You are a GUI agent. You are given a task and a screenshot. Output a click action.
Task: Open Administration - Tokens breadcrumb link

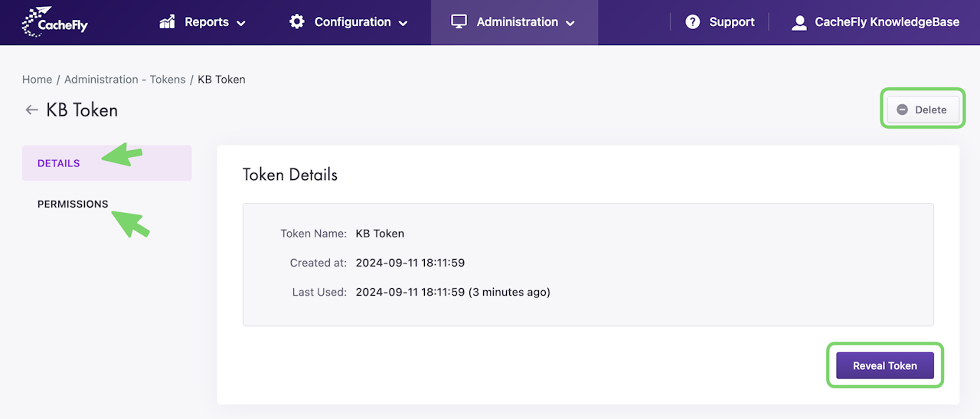[125, 79]
